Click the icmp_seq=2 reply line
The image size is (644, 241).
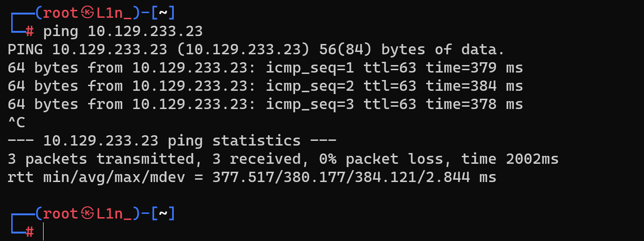click(x=265, y=86)
